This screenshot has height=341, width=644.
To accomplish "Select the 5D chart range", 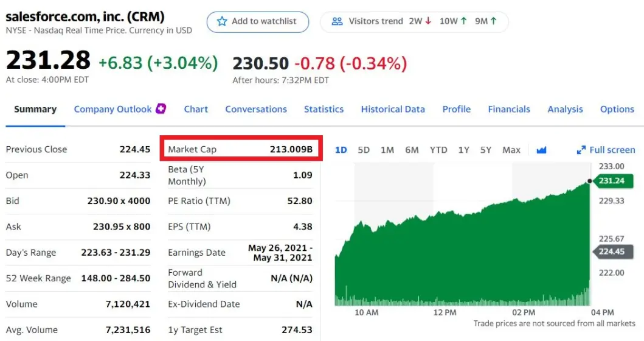I will tap(364, 150).
